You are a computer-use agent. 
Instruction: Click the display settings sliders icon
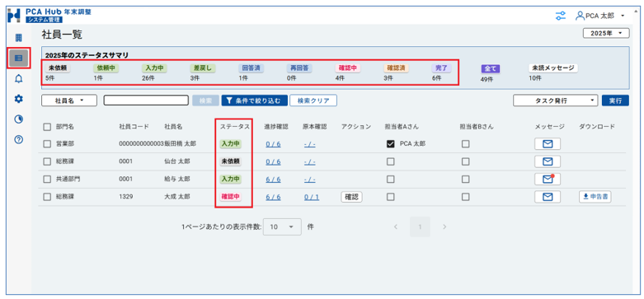click(x=560, y=16)
